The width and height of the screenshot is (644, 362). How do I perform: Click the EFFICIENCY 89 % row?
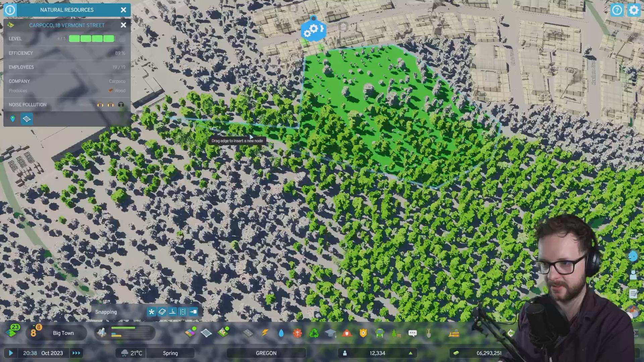tap(67, 53)
